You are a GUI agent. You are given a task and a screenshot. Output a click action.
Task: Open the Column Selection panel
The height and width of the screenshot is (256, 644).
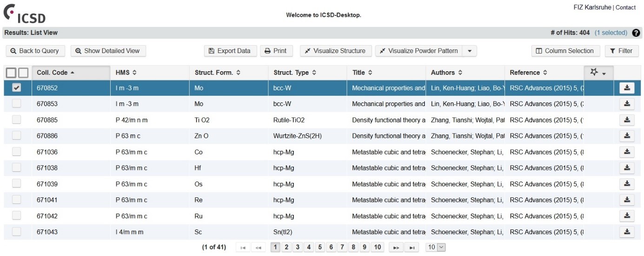click(565, 51)
